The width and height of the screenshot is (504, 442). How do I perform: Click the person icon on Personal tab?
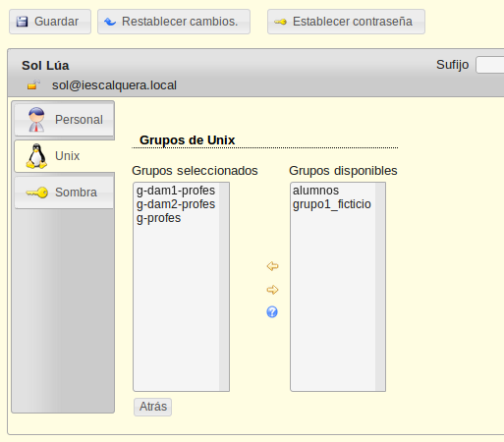point(36,120)
